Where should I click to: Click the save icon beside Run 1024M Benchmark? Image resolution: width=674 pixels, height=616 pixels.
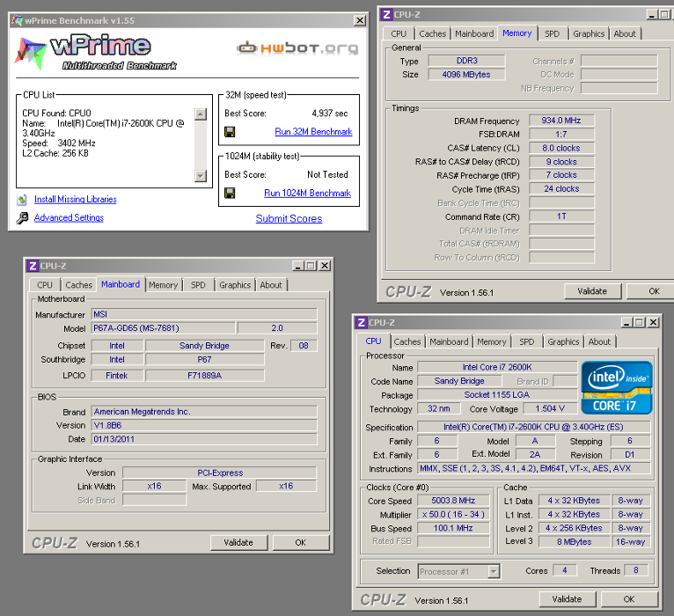[230, 193]
